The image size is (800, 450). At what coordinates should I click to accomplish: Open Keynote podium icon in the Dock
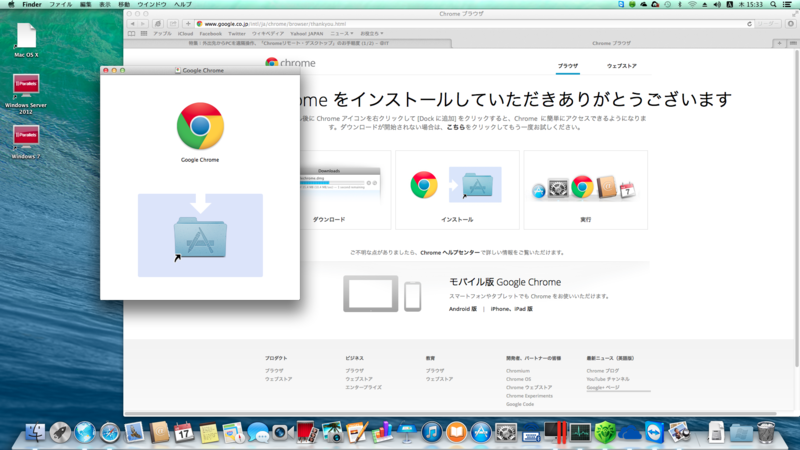click(406, 433)
